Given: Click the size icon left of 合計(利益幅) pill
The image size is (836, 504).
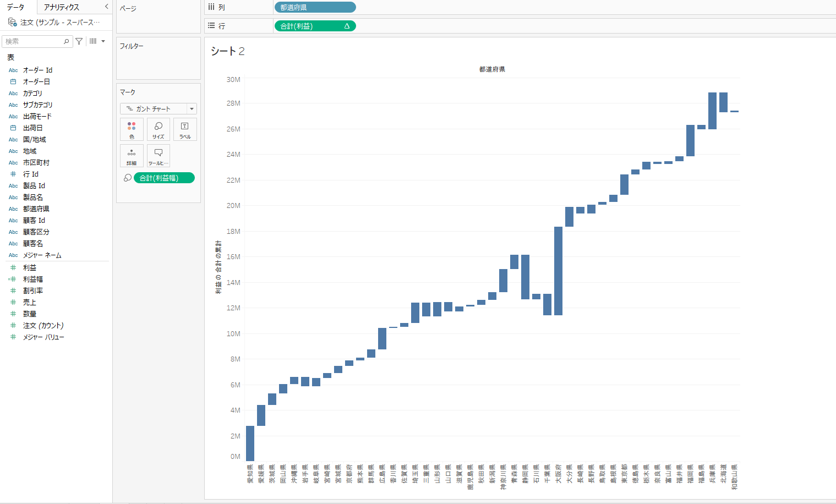Looking at the screenshot, I should (127, 178).
